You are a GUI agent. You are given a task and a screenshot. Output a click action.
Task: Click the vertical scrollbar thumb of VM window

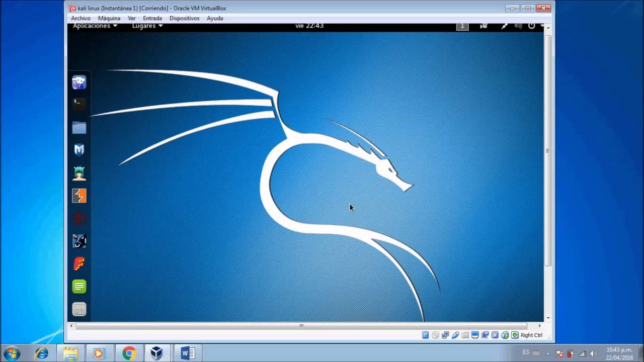point(548,150)
